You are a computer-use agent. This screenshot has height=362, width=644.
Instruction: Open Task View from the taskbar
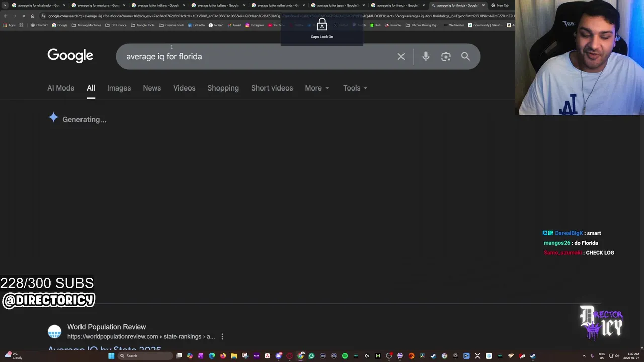click(179, 356)
